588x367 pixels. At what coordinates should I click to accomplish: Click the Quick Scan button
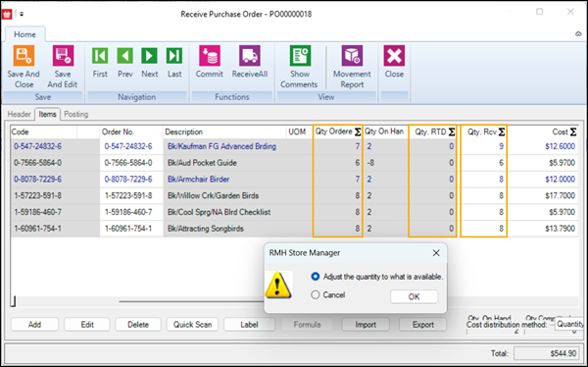pyautogui.click(x=192, y=325)
